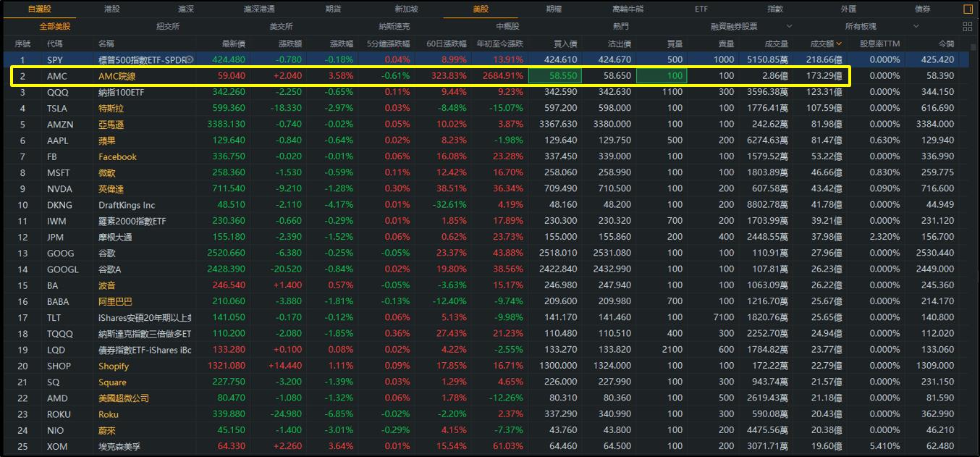Click the 蘋果 stock name
This screenshot has height=457, width=980.
pos(106,141)
